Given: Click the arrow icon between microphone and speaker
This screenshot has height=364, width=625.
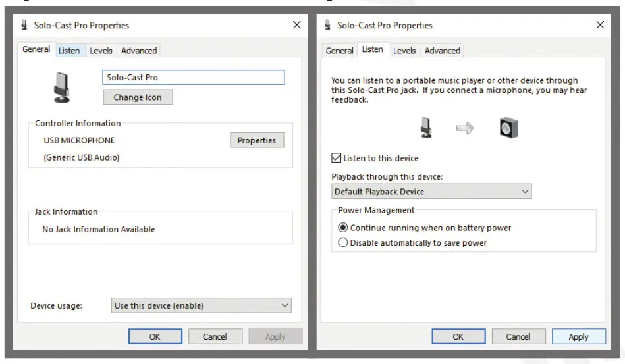Looking at the screenshot, I should [465, 128].
